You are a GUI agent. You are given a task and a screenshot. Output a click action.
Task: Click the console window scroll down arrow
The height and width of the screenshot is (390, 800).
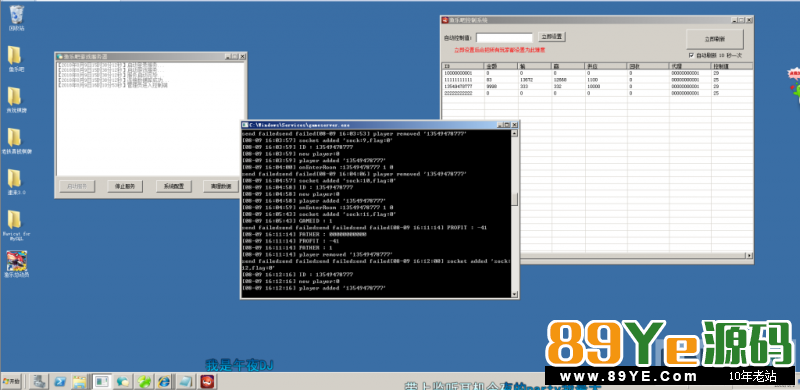pos(514,294)
